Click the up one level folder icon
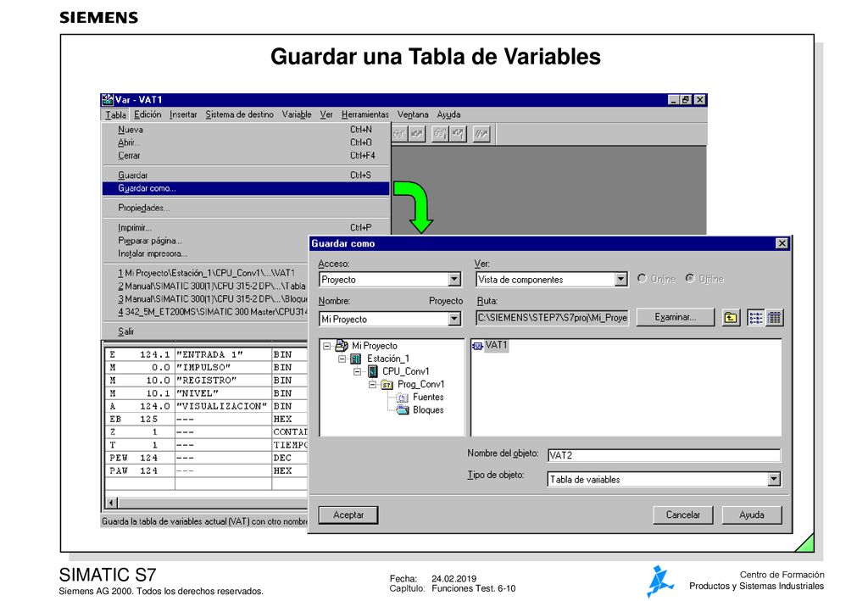868x601 pixels. (x=731, y=318)
